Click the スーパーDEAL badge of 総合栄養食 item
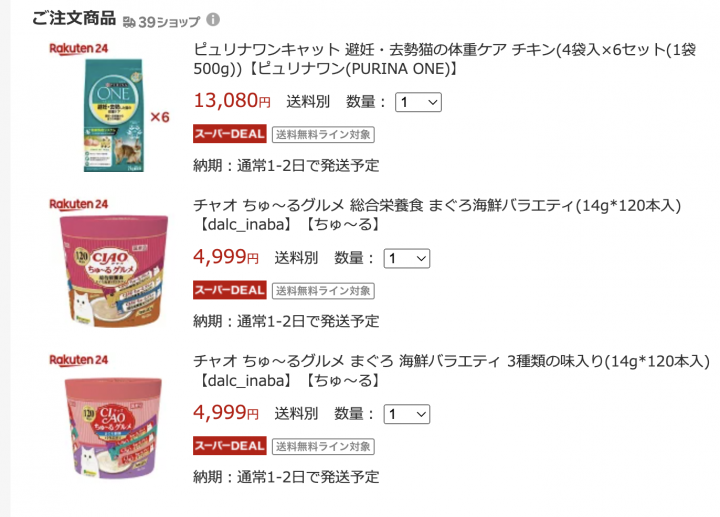Viewport: 720px width, 517px height. point(229,290)
